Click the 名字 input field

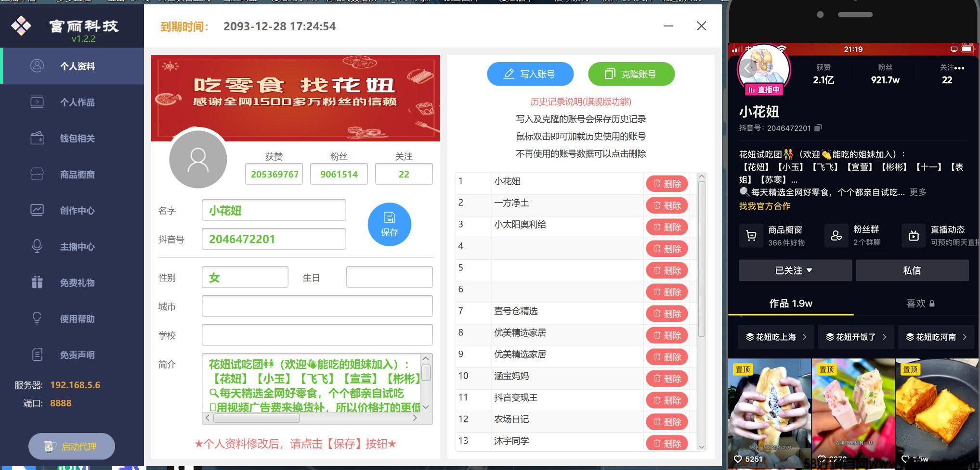[x=274, y=210]
